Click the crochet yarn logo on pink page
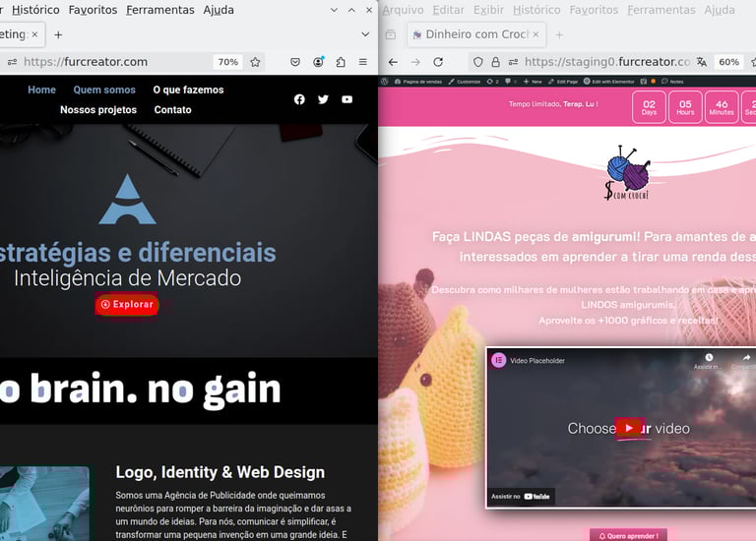The image size is (756, 541). click(x=627, y=172)
